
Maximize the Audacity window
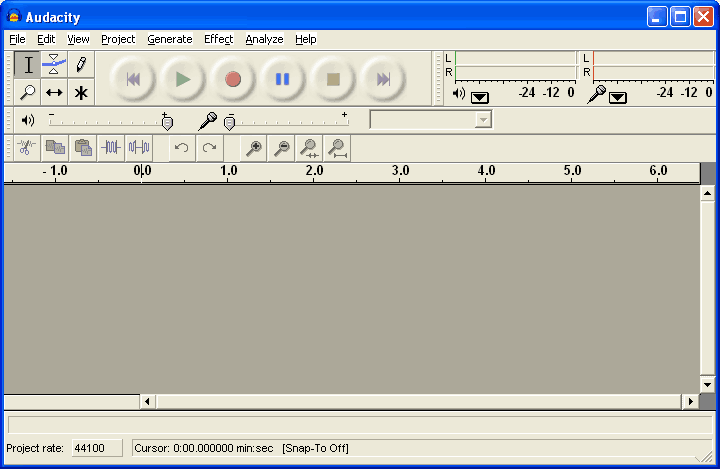680,17
